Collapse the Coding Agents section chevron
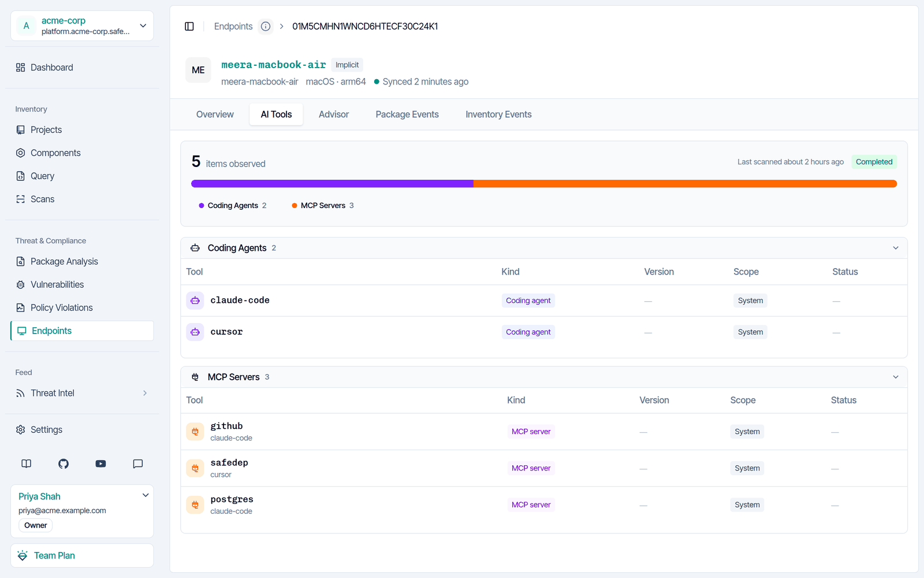The image size is (924, 578). [x=896, y=248]
